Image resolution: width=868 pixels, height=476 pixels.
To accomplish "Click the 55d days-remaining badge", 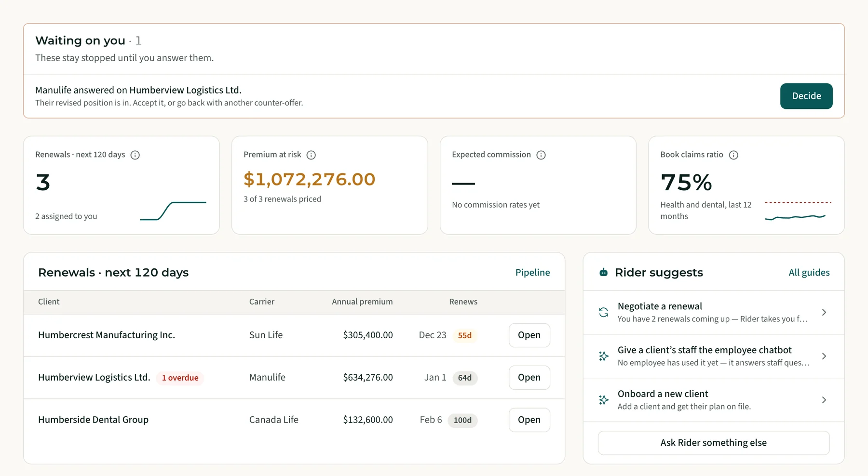I will point(465,335).
